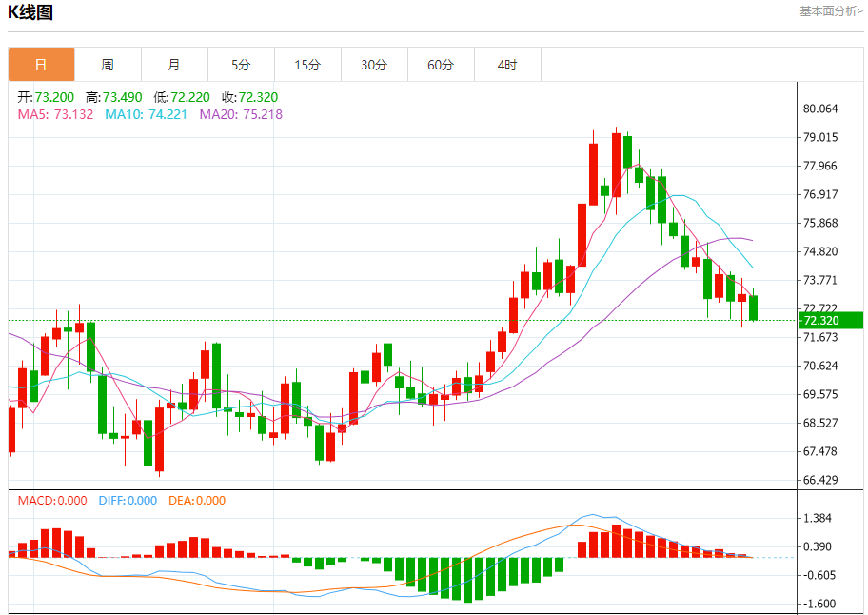Click the 76.917 price axis label
The width and height of the screenshot is (868, 615).
(x=820, y=194)
